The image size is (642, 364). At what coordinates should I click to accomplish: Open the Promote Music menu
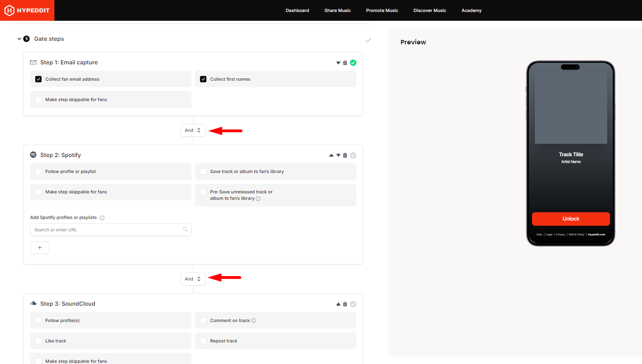click(x=382, y=10)
